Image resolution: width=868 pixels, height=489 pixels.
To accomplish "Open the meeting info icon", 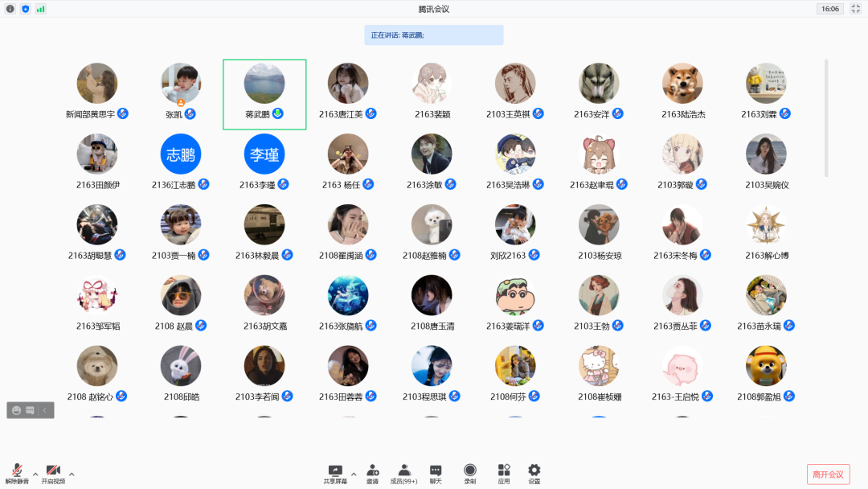I will coord(10,9).
